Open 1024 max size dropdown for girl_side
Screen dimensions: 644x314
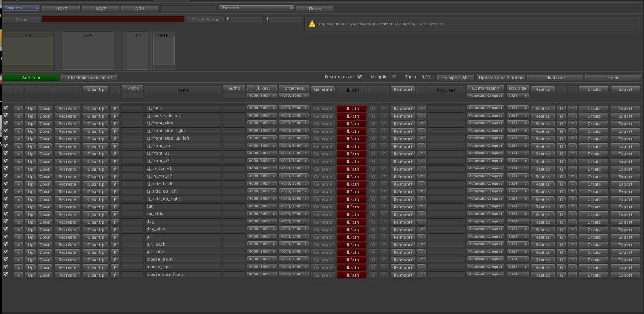click(x=517, y=252)
